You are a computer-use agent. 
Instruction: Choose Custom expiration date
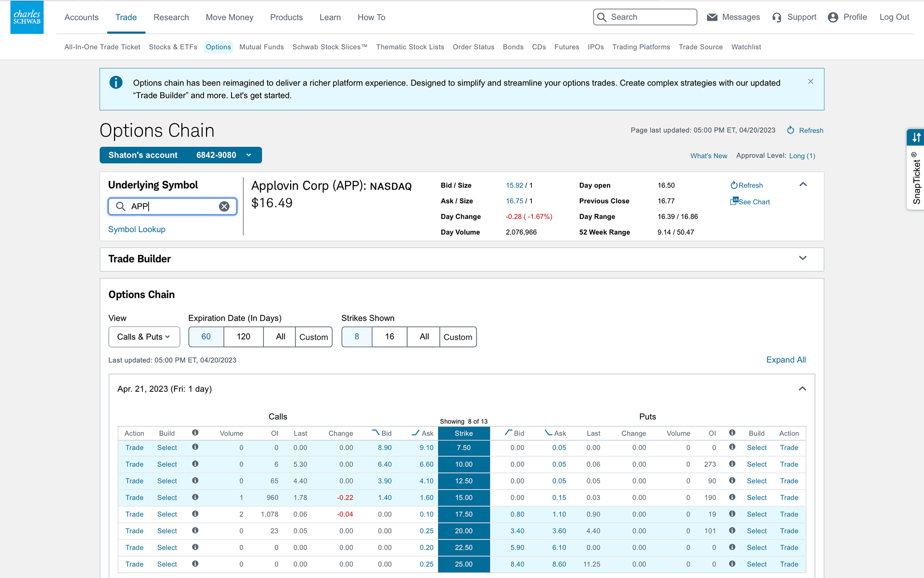coord(314,337)
